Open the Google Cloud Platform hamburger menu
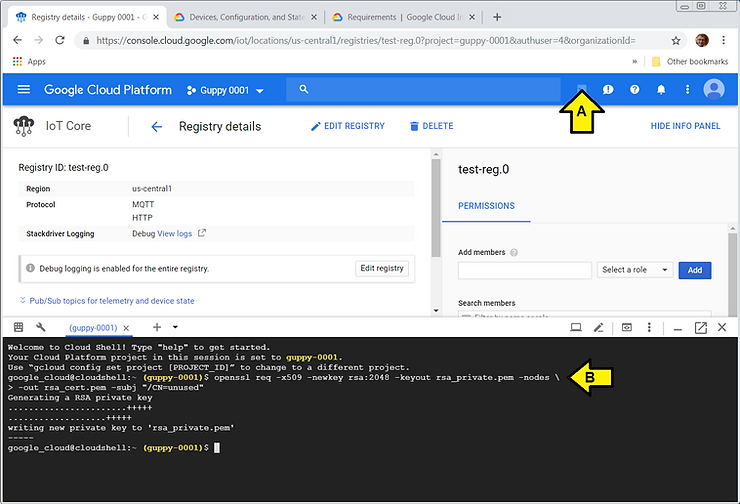 (24, 90)
